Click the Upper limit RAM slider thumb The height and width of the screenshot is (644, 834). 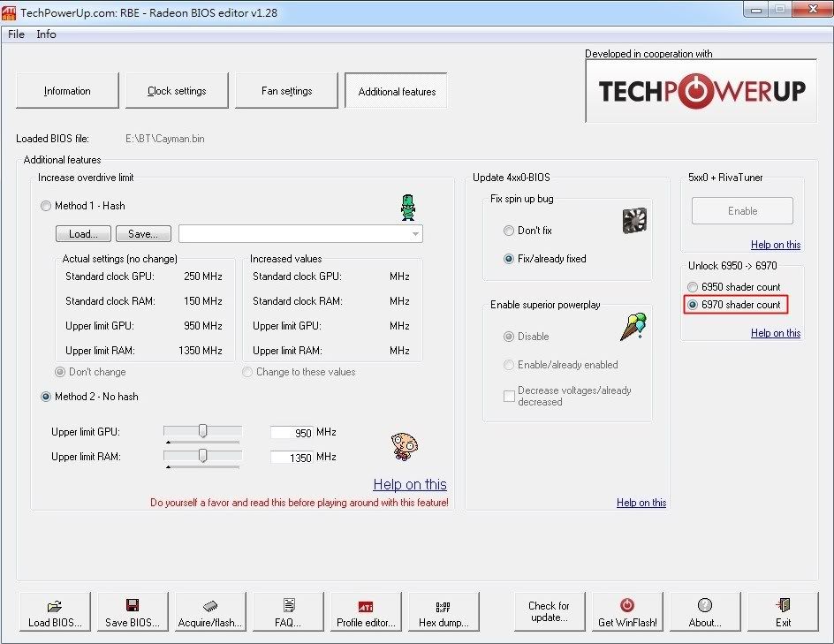click(x=202, y=456)
